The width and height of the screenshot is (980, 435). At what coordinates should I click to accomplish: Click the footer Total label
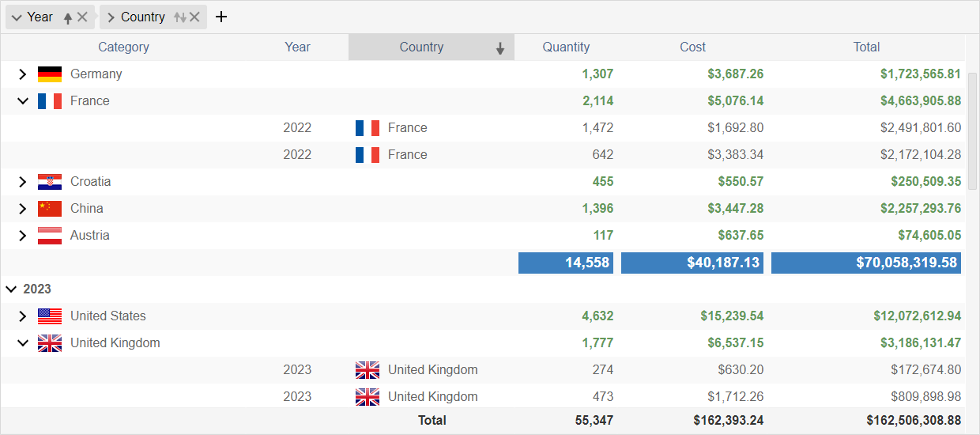pos(432,421)
